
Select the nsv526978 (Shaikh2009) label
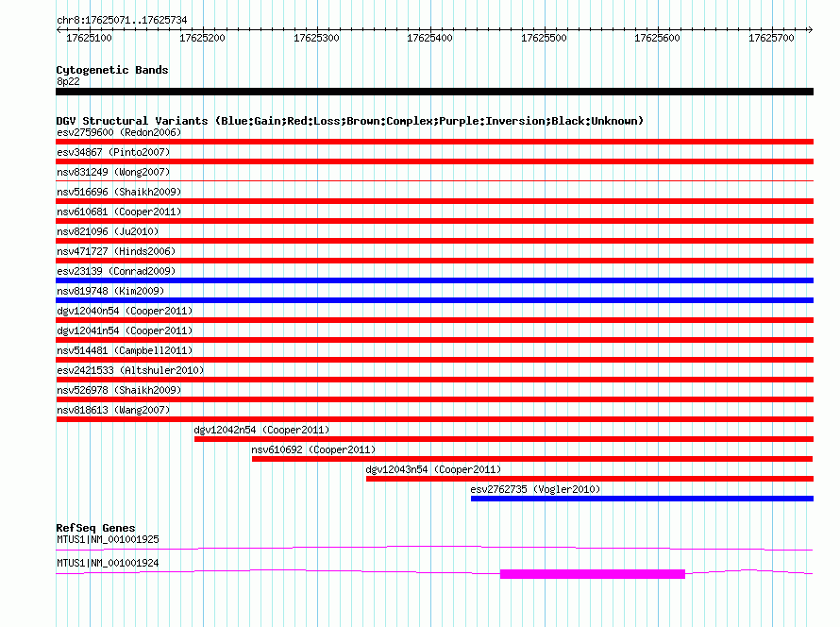tap(119, 390)
